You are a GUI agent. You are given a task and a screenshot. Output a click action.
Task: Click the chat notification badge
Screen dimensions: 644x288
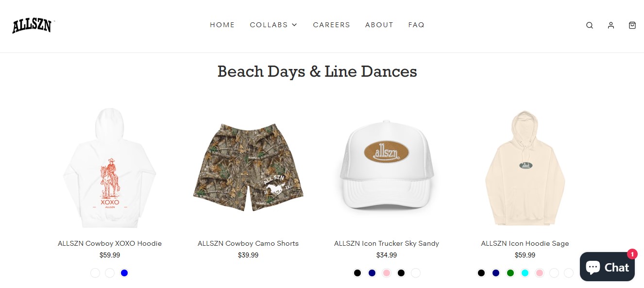632,254
